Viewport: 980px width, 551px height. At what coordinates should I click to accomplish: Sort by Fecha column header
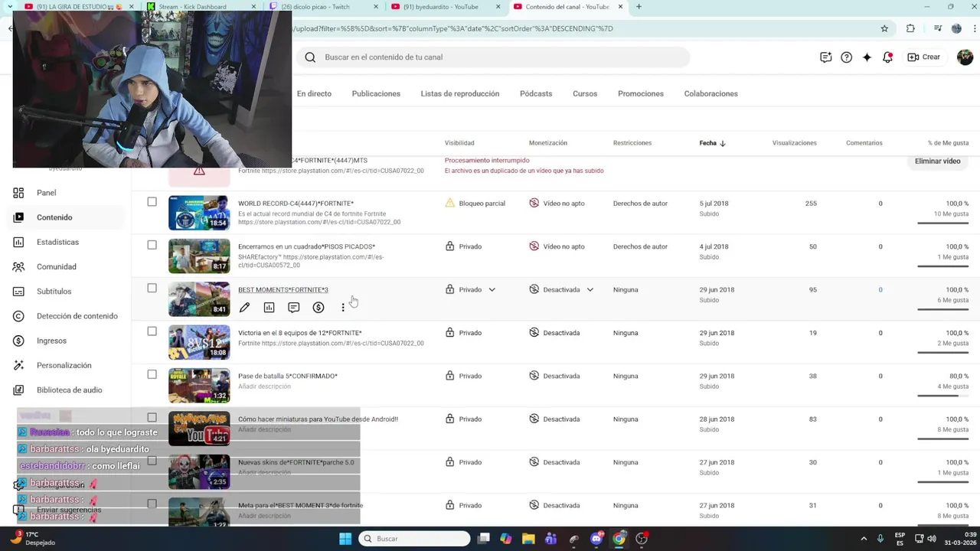pyautogui.click(x=712, y=143)
